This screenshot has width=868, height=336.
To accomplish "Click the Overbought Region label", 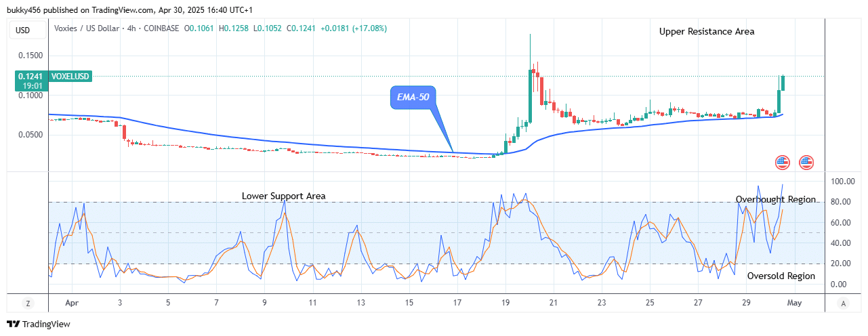I will click(x=776, y=200).
